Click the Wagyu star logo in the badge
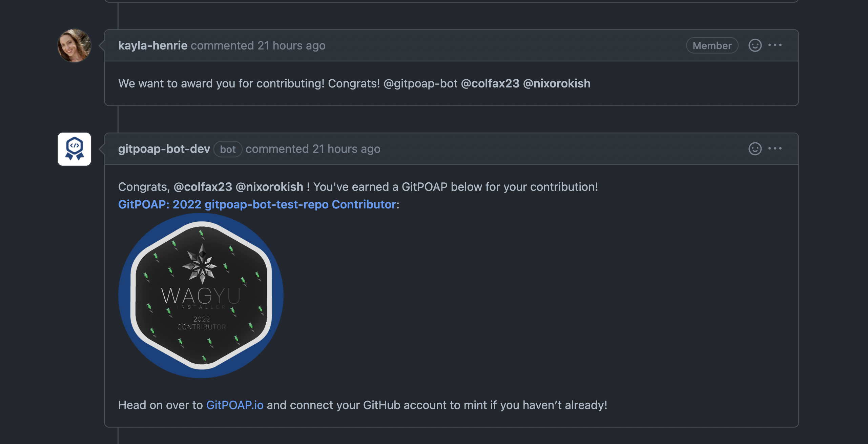868x444 pixels. 202,264
